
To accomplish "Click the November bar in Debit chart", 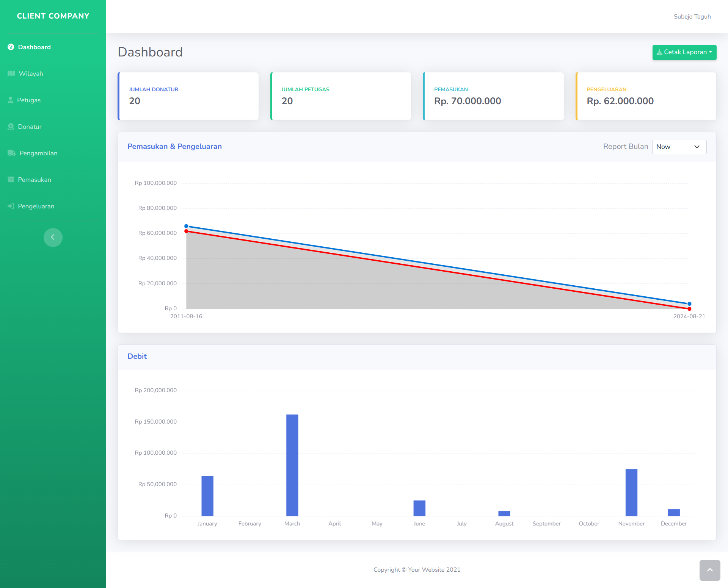I will point(631,493).
